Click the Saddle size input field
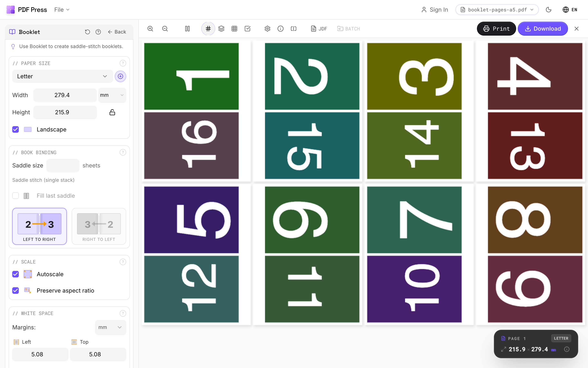The image size is (588, 368). point(63,166)
